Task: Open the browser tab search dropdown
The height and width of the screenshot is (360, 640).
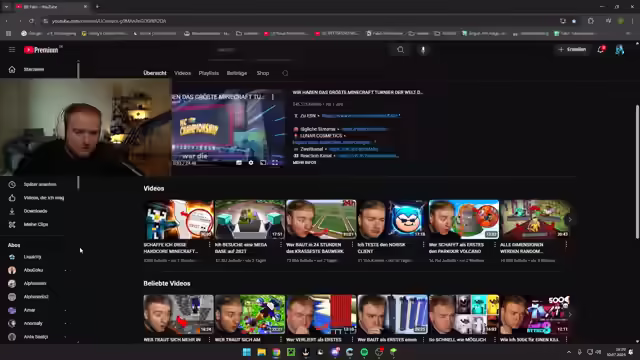Action: [x=6, y=7]
